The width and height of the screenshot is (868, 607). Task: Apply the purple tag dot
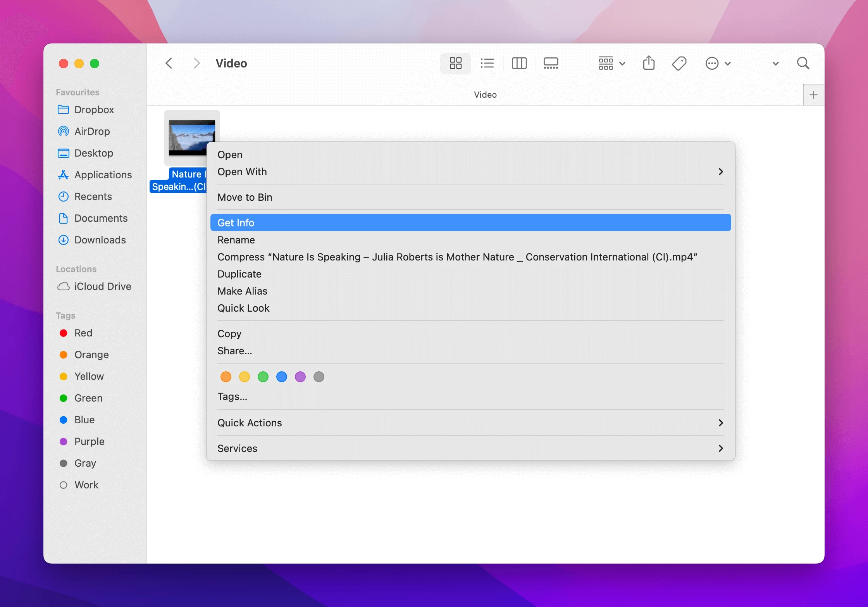[300, 376]
